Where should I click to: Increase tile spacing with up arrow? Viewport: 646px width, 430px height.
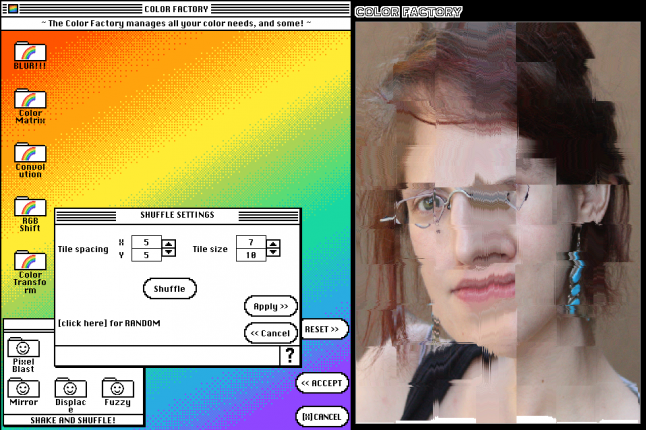[168, 244]
